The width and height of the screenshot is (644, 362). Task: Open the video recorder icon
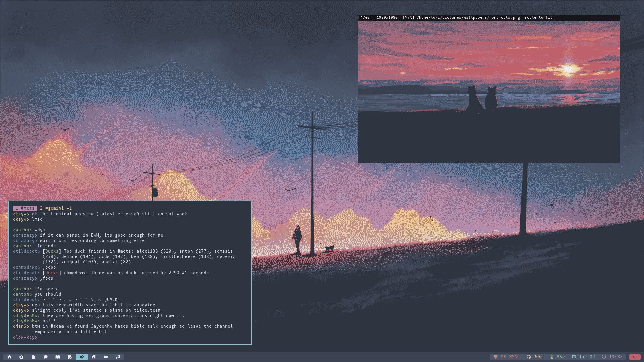pos(106,357)
